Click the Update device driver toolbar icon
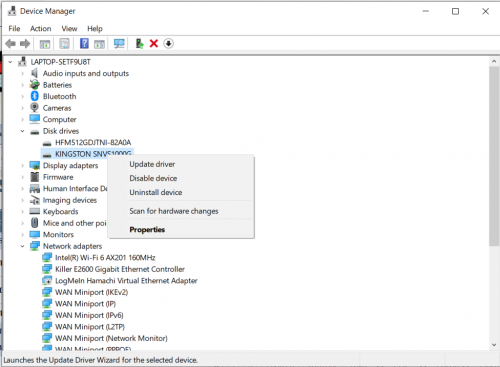500x367 pixels. pyautogui.click(x=139, y=44)
